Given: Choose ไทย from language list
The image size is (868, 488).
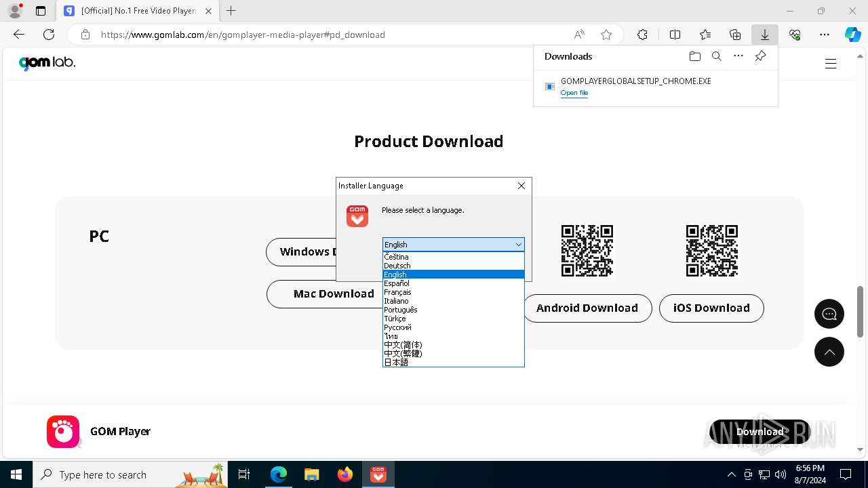Looking at the screenshot, I should [x=453, y=336].
